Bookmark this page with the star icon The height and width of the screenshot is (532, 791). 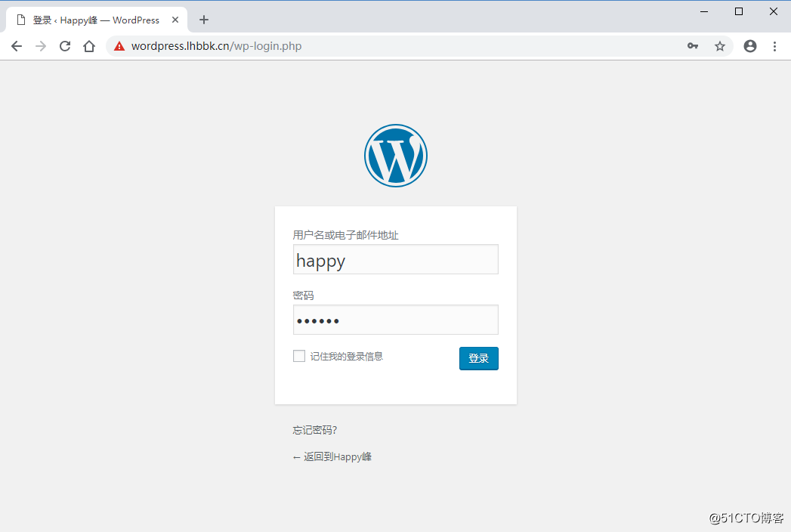(x=720, y=46)
